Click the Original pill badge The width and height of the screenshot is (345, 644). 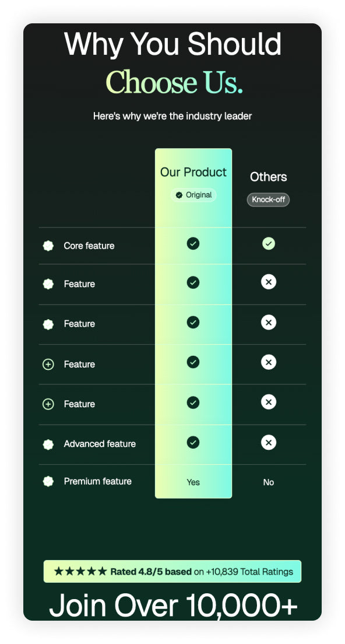(x=193, y=195)
